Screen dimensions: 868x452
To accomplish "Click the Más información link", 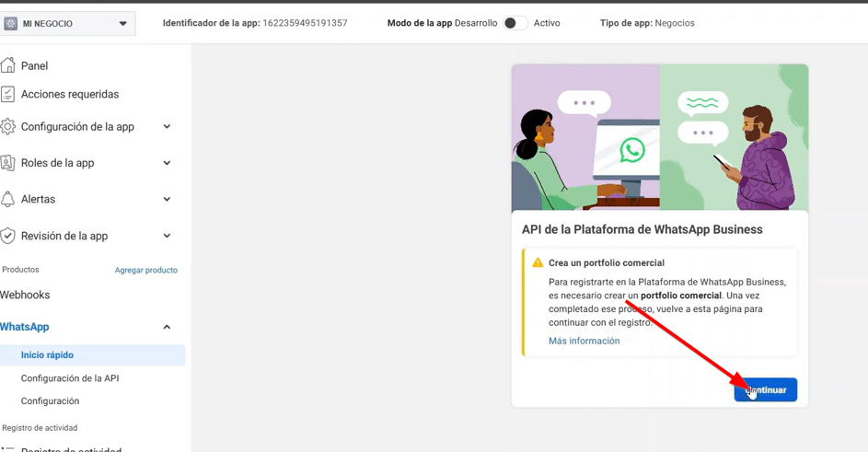I will [584, 341].
